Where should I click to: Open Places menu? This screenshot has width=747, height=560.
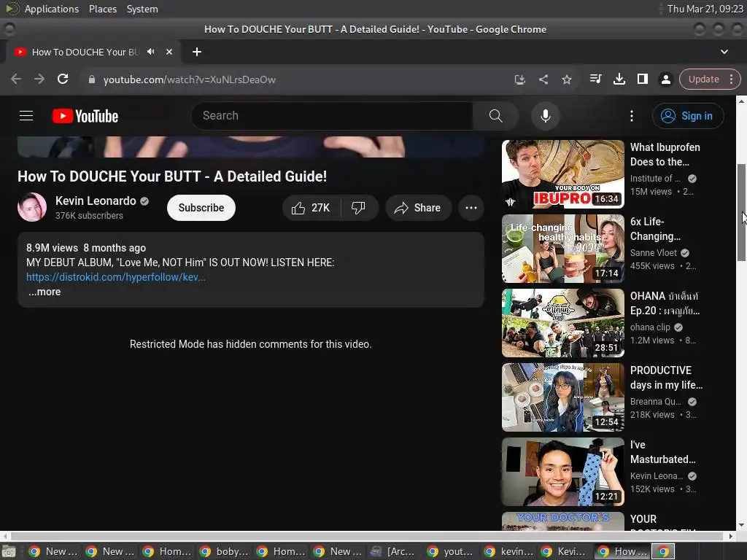click(x=102, y=9)
